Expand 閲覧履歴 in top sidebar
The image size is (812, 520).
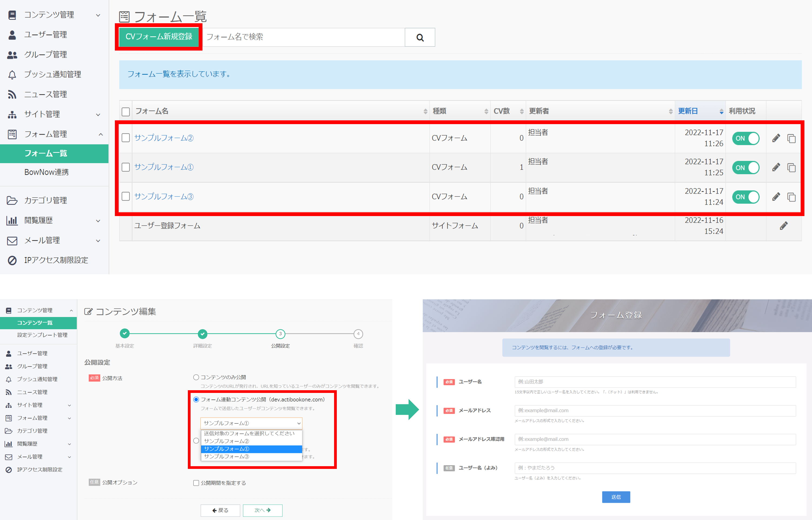point(54,220)
